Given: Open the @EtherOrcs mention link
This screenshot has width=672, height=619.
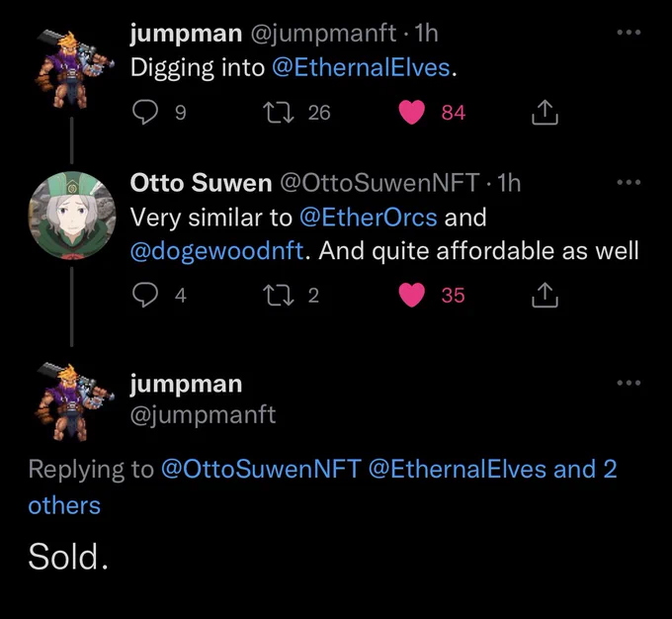Looking at the screenshot, I should tap(369, 218).
